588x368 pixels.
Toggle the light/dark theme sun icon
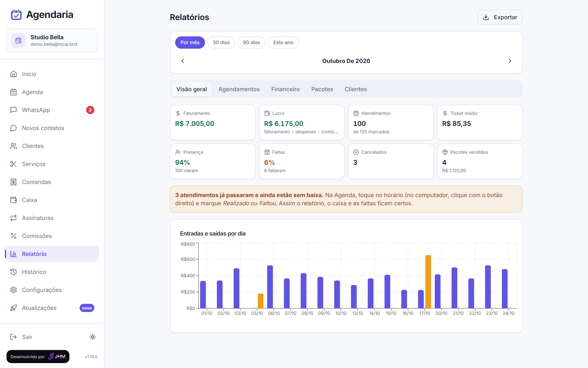92,337
